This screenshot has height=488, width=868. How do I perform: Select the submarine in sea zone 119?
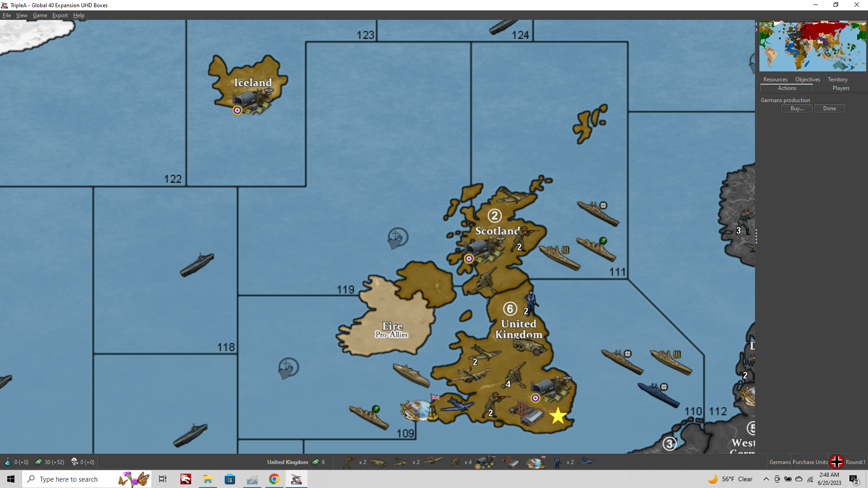[197, 264]
